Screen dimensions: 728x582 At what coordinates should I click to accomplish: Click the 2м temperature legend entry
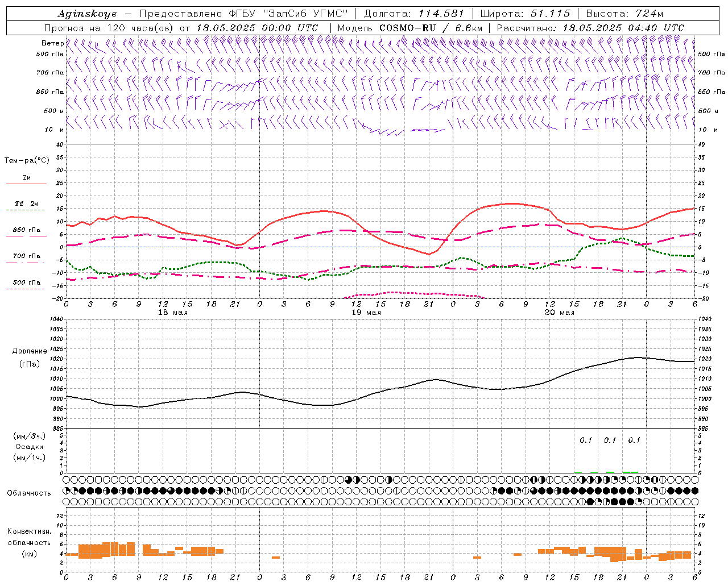click(27, 178)
